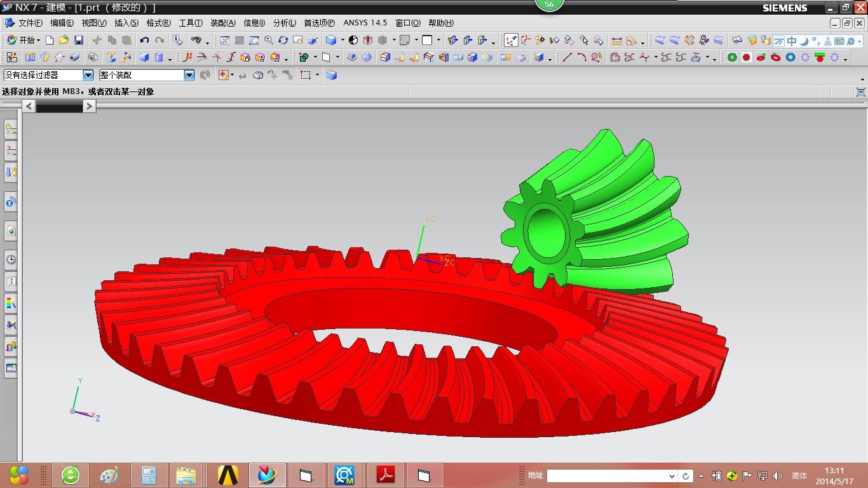
Task: Click the Fit view icon
Action: click(x=224, y=40)
